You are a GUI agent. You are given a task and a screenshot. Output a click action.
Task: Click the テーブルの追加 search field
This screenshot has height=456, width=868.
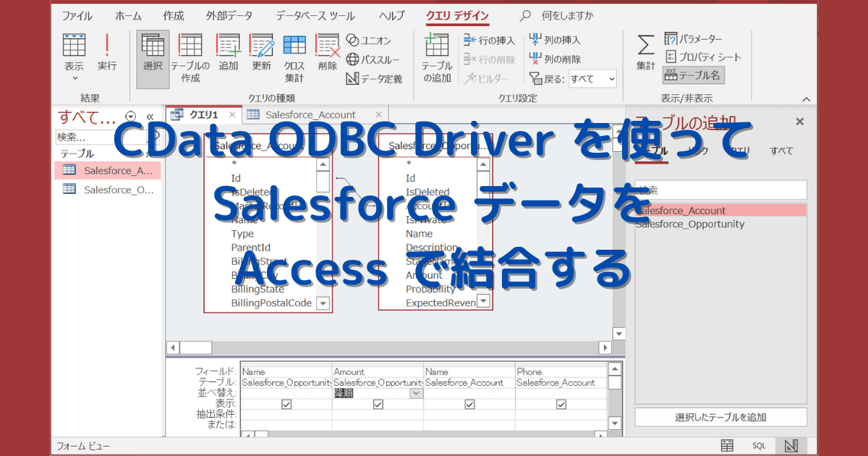point(720,190)
